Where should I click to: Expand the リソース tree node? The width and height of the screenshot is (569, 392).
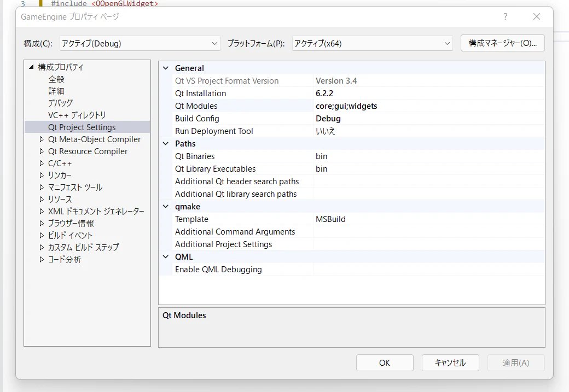[42, 199]
